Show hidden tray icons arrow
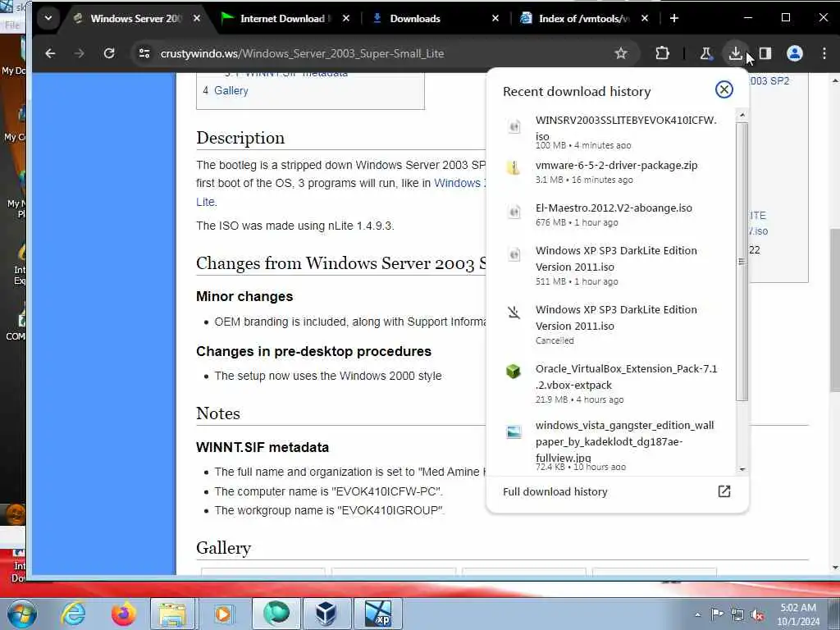 (x=697, y=614)
